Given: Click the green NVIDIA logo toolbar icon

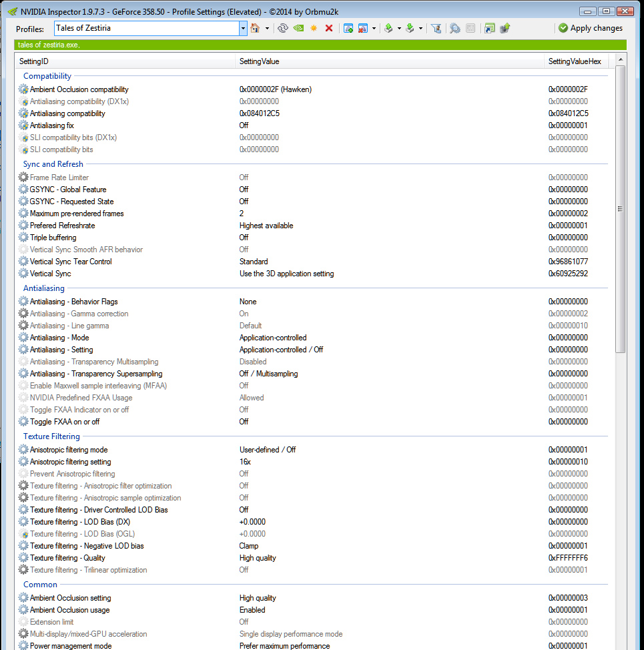Looking at the screenshot, I should [300, 28].
